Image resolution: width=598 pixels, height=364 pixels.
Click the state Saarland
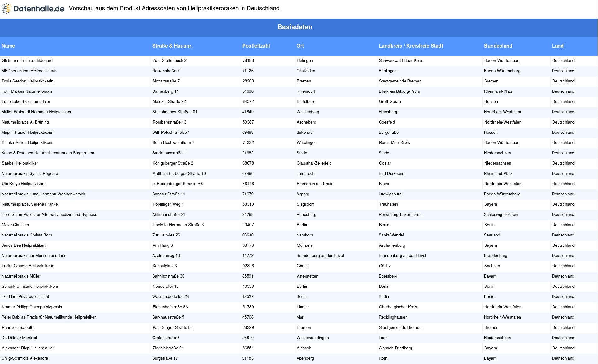tap(492, 235)
